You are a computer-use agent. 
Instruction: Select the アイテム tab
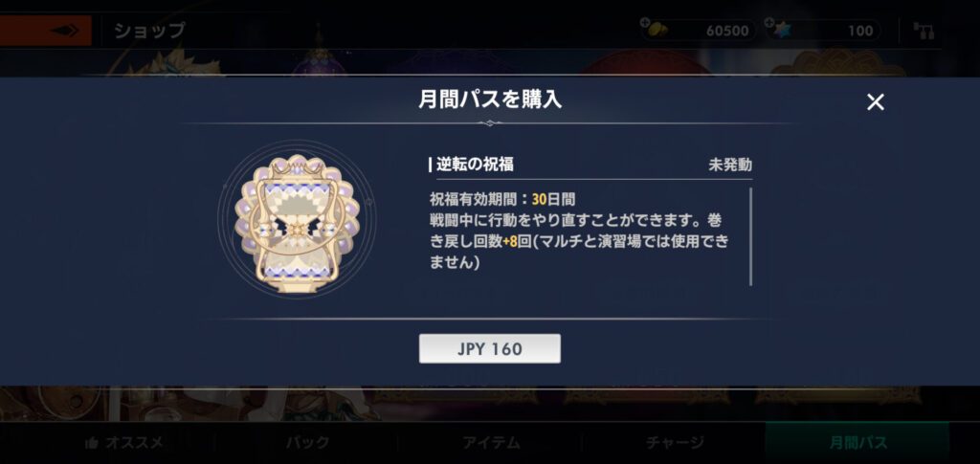(491, 443)
